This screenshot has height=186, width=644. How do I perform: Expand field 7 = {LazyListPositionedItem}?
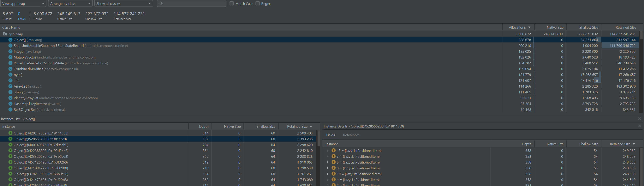(x=327, y=157)
